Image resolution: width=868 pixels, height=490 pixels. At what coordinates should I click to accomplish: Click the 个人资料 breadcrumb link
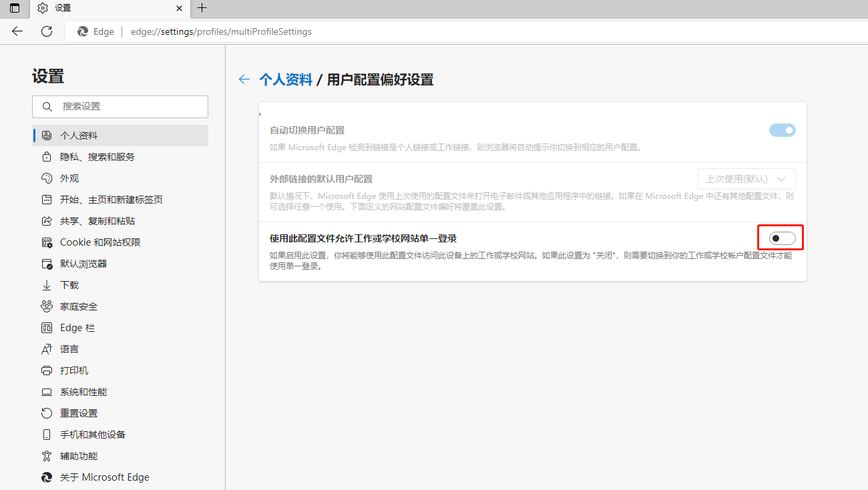[x=286, y=79]
